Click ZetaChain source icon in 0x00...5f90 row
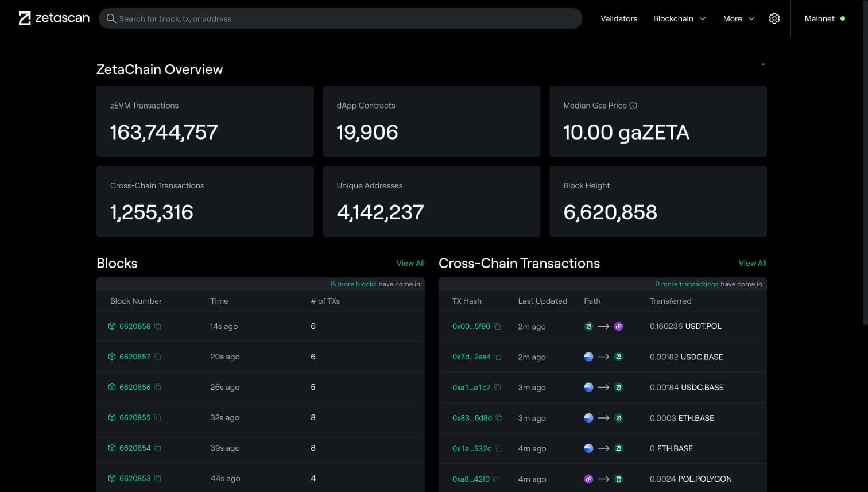Viewport: 868px width, 492px height. (588, 326)
